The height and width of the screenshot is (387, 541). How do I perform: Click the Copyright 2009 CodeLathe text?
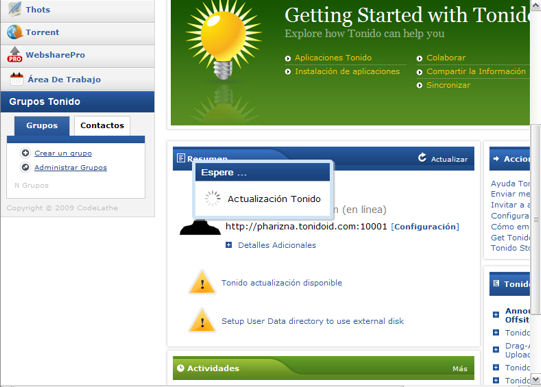coord(62,208)
